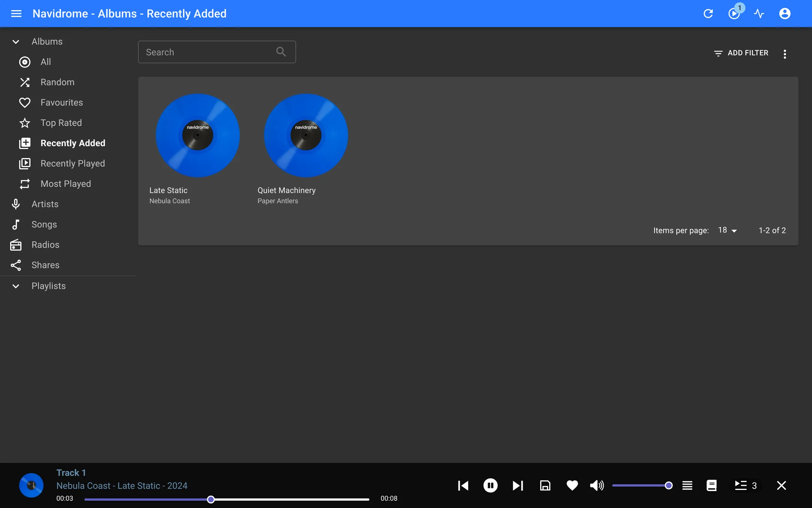Mute the volume speaker icon

click(597, 485)
